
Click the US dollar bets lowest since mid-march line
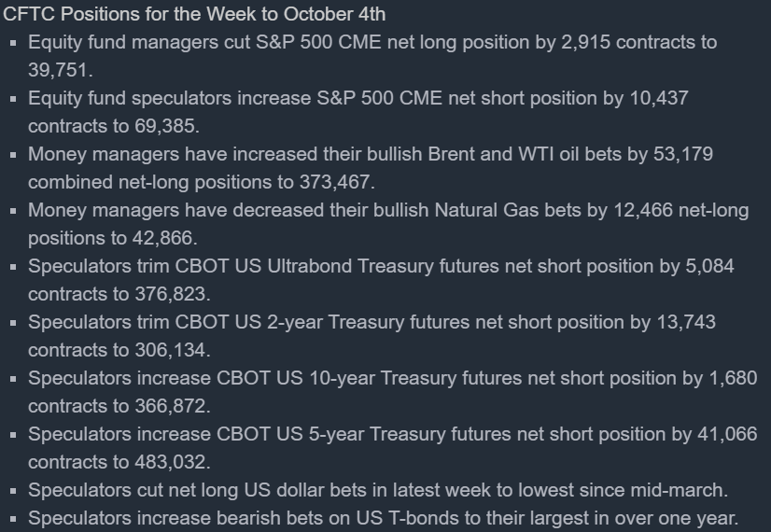[x=378, y=490]
